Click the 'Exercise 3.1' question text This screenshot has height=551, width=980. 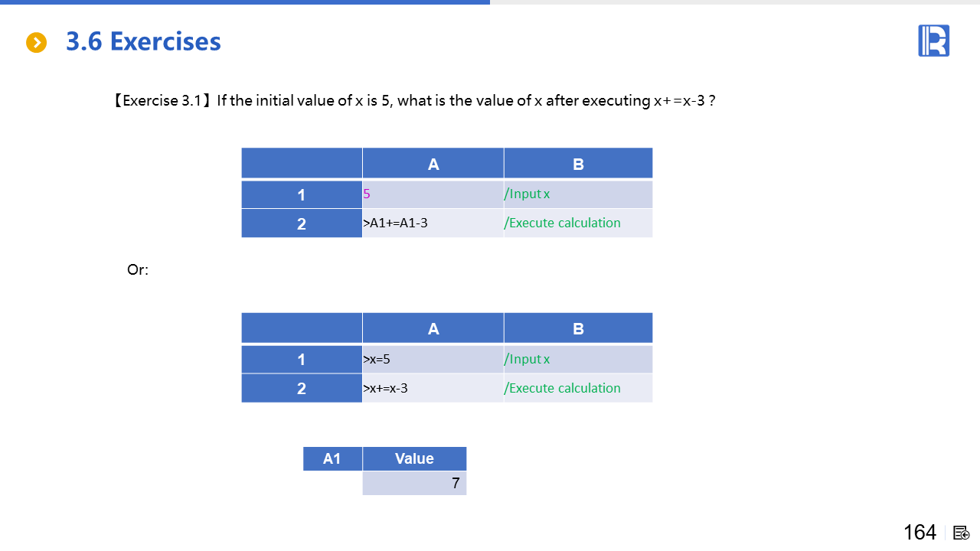pyautogui.click(x=413, y=101)
